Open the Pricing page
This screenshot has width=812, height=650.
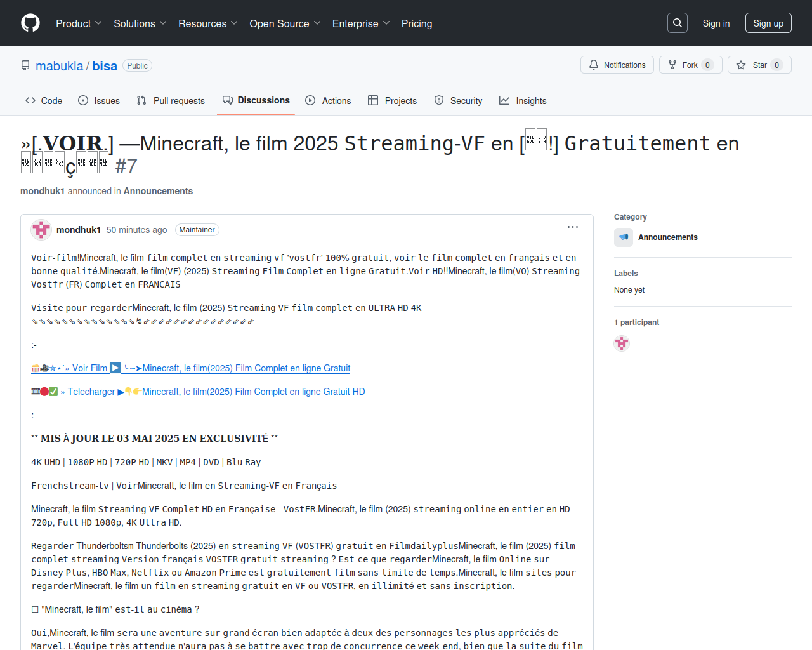pos(417,23)
